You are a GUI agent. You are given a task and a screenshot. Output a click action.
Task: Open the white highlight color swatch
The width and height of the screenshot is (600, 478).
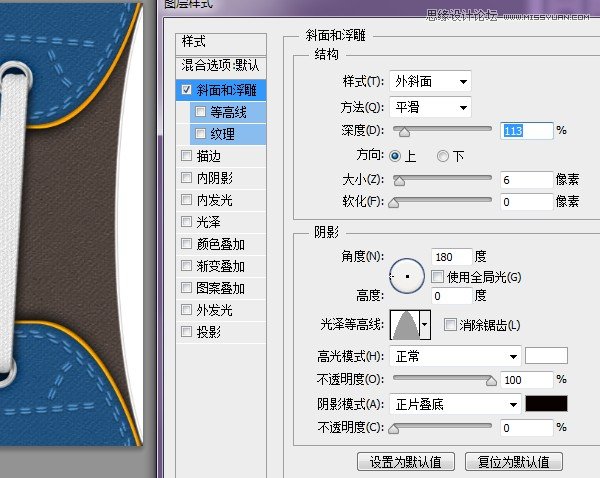(x=546, y=356)
